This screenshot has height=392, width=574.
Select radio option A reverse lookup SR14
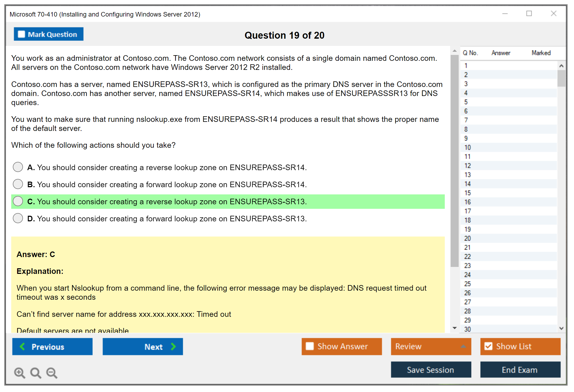pos(18,167)
